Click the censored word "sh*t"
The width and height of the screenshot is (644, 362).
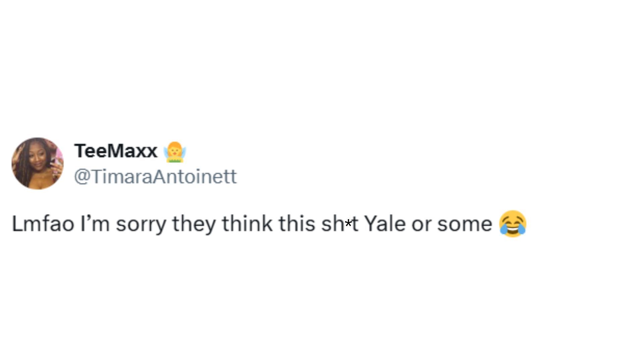pyautogui.click(x=340, y=224)
